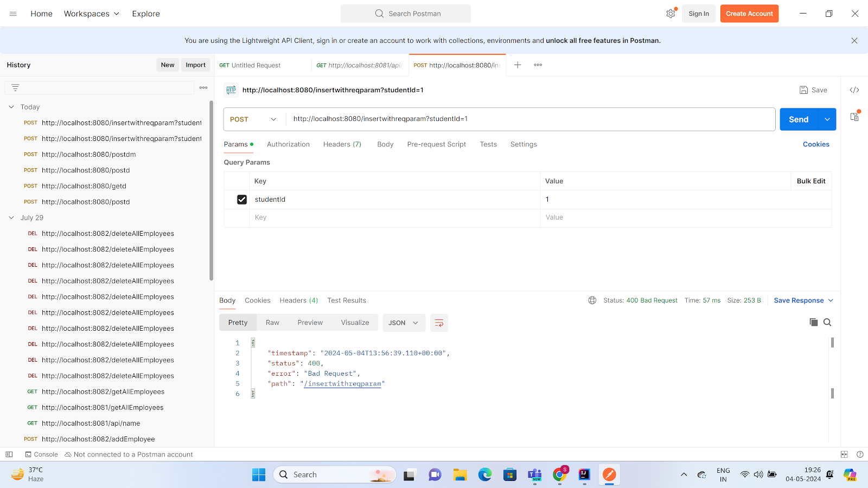Open Postman settings gear icon
Image resolution: width=868 pixels, height=488 pixels.
pyautogui.click(x=671, y=14)
